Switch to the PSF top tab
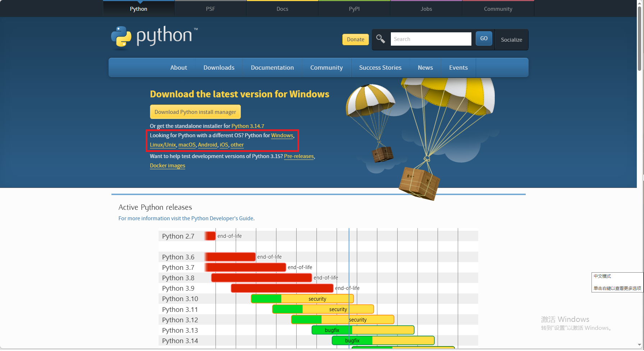The width and height of the screenshot is (644, 351). click(210, 9)
